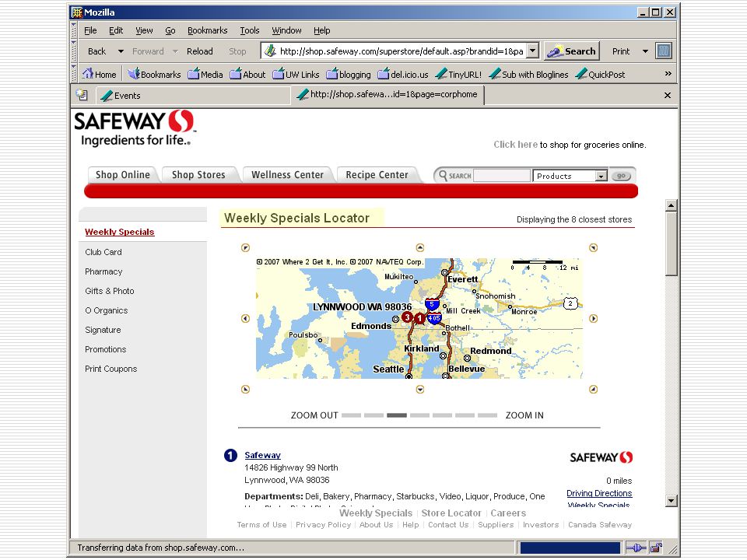Open the del.icio.us bookmark folder

coord(403,75)
